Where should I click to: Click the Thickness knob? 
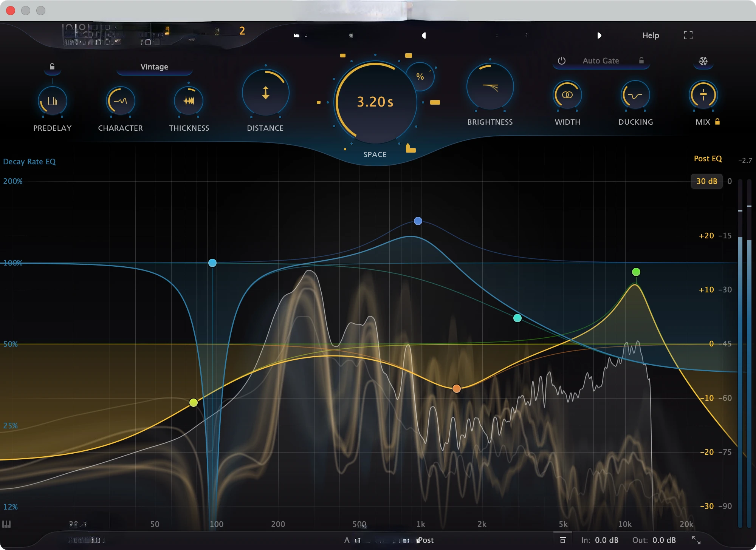[189, 101]
